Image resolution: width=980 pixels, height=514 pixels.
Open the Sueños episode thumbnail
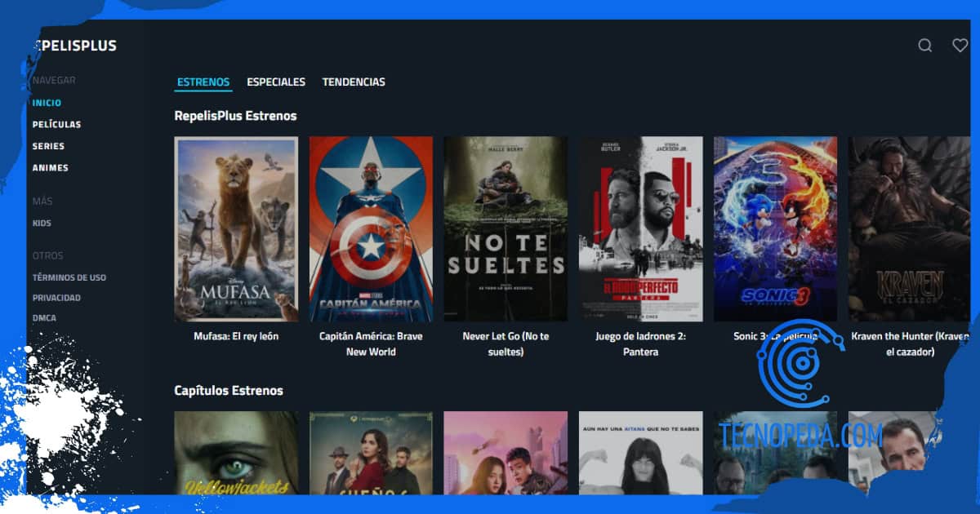pyautogui.click(x=371, y=453)
